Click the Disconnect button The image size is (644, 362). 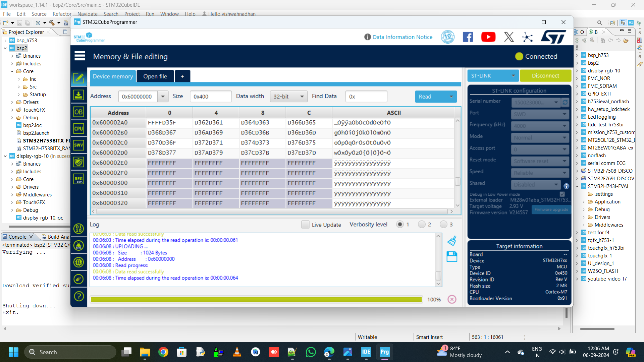[x=545, y=75]
